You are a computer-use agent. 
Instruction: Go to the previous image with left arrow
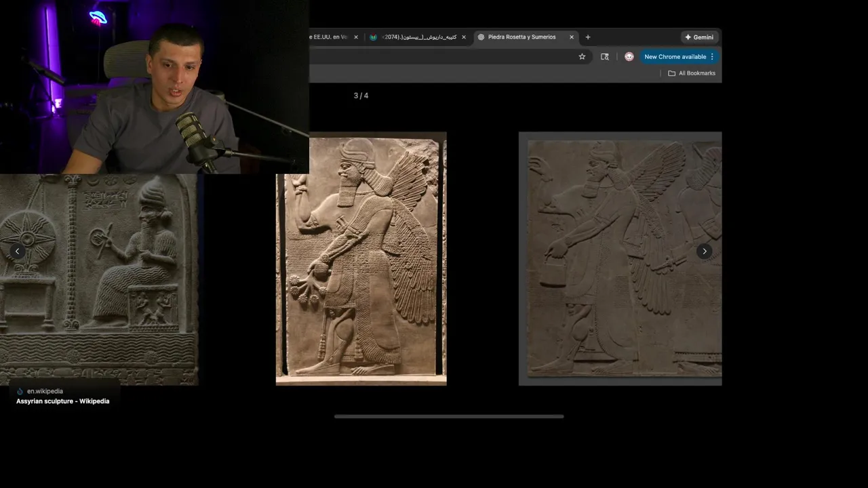(x=17, y=251)
